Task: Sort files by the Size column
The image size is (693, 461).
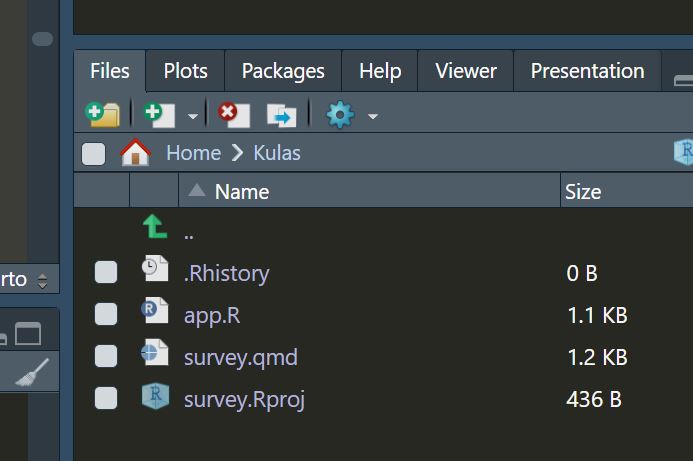Action: pos(583,191)
